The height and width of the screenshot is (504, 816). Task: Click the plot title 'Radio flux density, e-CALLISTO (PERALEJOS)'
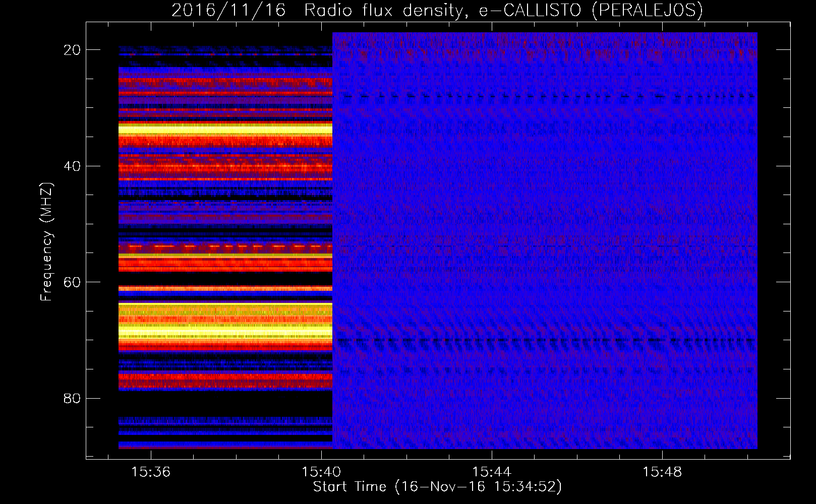click(x=503, y=10)
